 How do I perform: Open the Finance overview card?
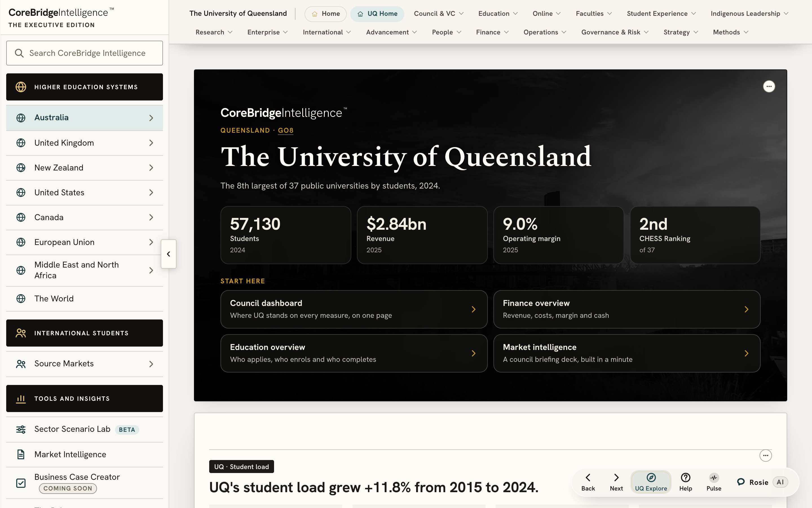(x=626, y=309)
